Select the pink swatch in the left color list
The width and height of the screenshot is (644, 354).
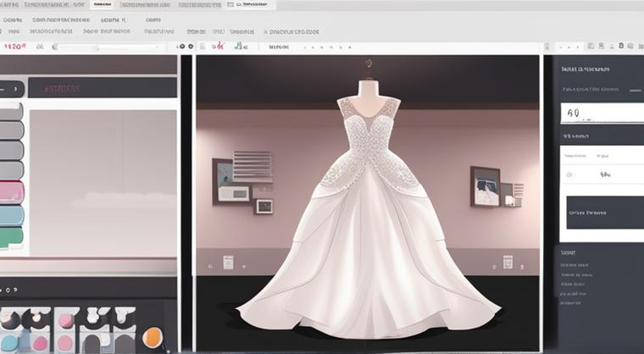point(12,192)
